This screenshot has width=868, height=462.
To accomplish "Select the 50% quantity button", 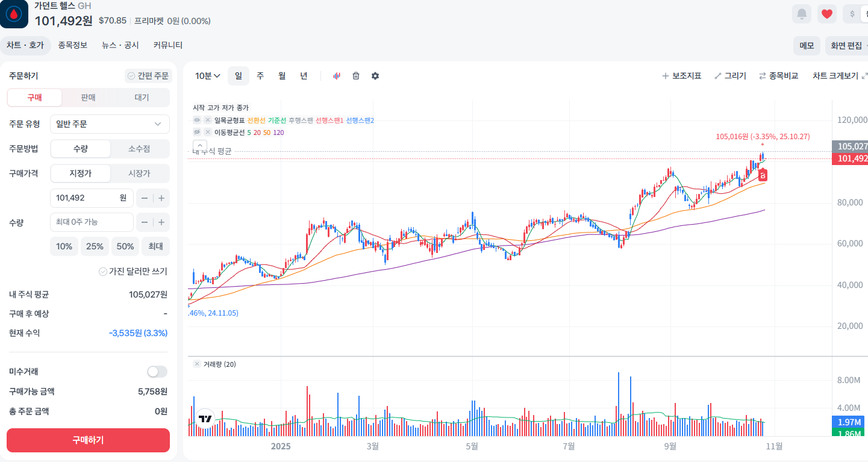I will (125, 246).
